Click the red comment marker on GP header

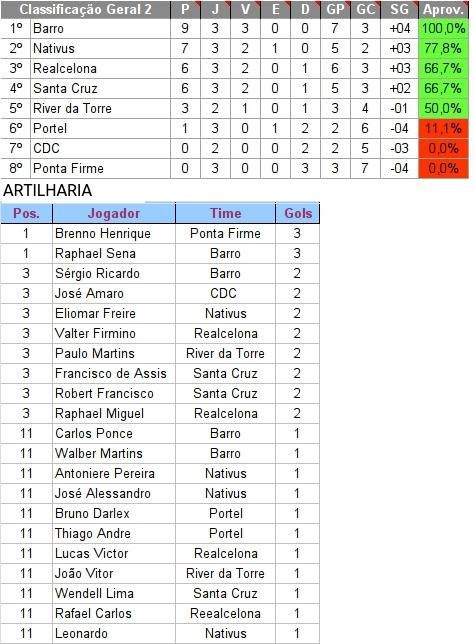tap(347, 3)
